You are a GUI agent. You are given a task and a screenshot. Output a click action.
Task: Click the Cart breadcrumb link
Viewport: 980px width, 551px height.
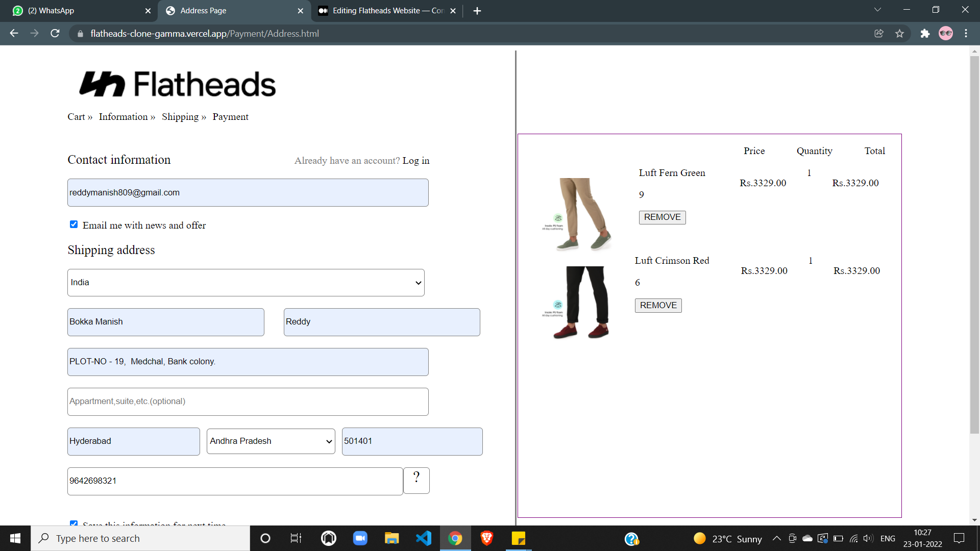click(x=76, y=117)
